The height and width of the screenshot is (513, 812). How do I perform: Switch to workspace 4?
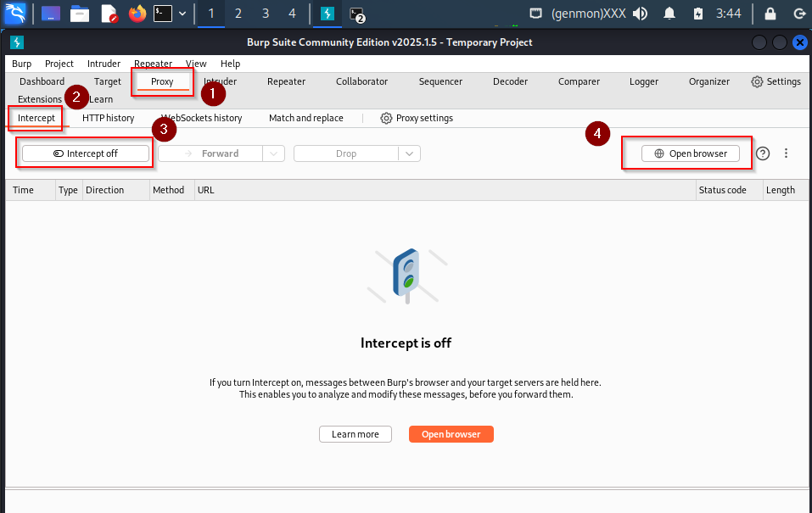(292, 14)
